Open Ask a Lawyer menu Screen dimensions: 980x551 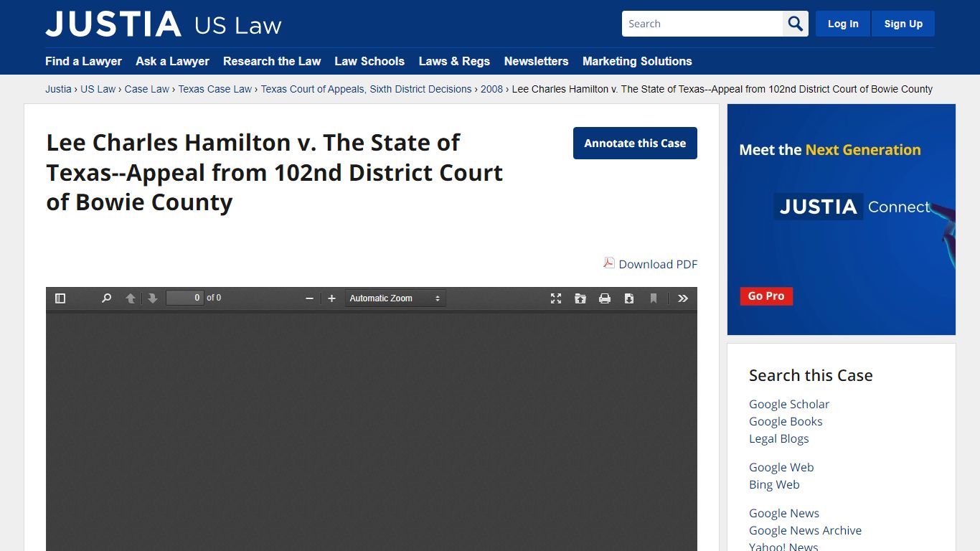click(x=172, y=61)
